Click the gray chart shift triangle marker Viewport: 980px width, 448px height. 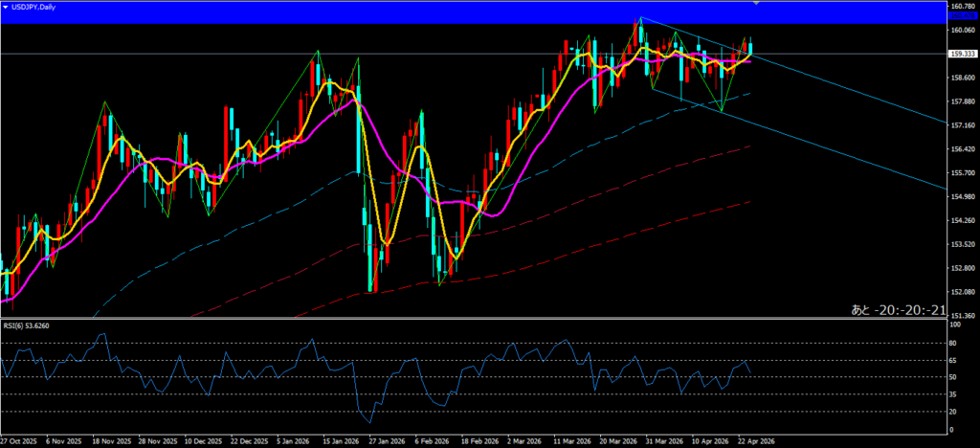tap(758, 4)
